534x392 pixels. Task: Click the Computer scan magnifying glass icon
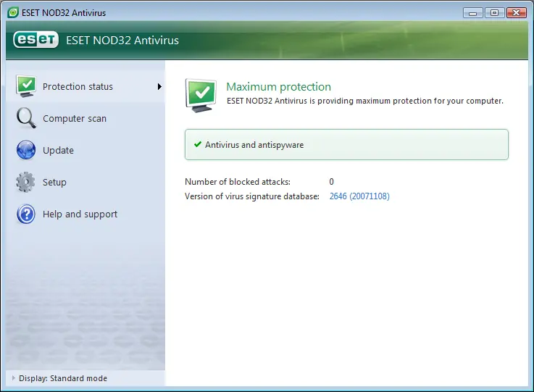[x=26, y=118]
